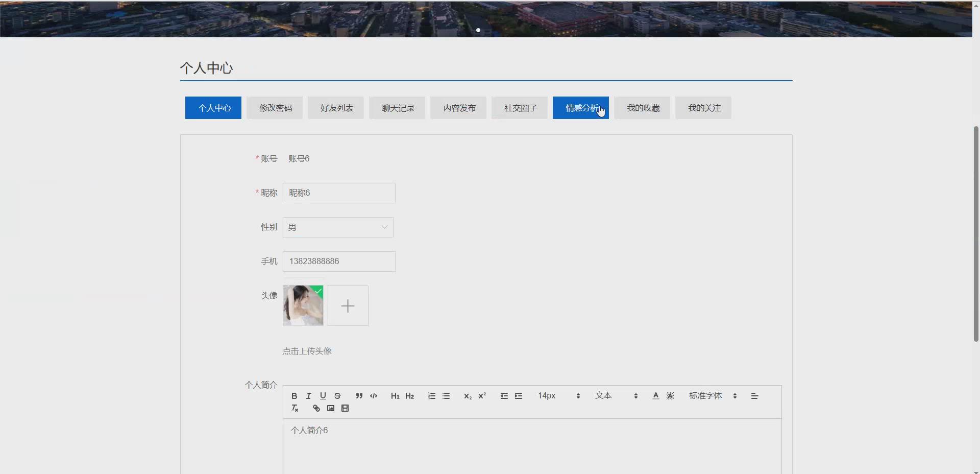Open the text background color picker
This screenshot has width=980, height=474.
(670, 396)
